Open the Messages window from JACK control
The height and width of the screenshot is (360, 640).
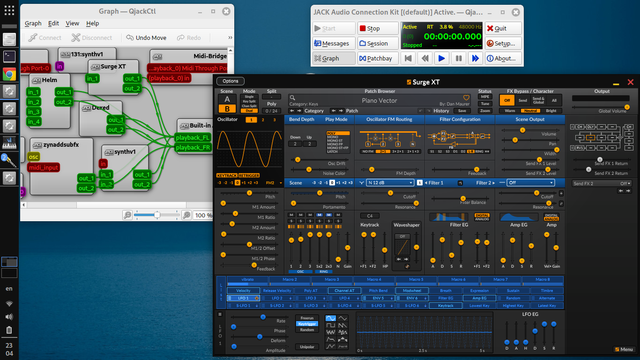pos(333,43)
